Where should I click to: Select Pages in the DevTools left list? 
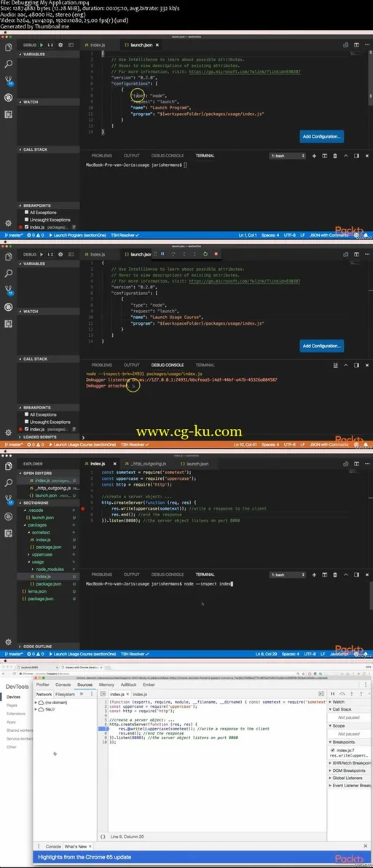[x=12, y=705]
